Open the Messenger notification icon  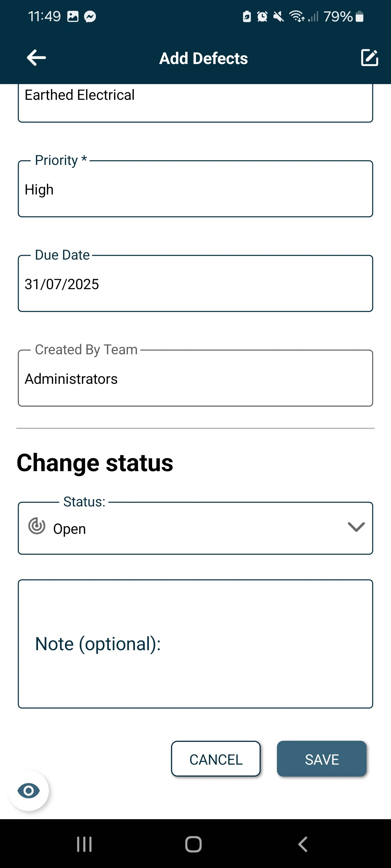tap(90, 17)
